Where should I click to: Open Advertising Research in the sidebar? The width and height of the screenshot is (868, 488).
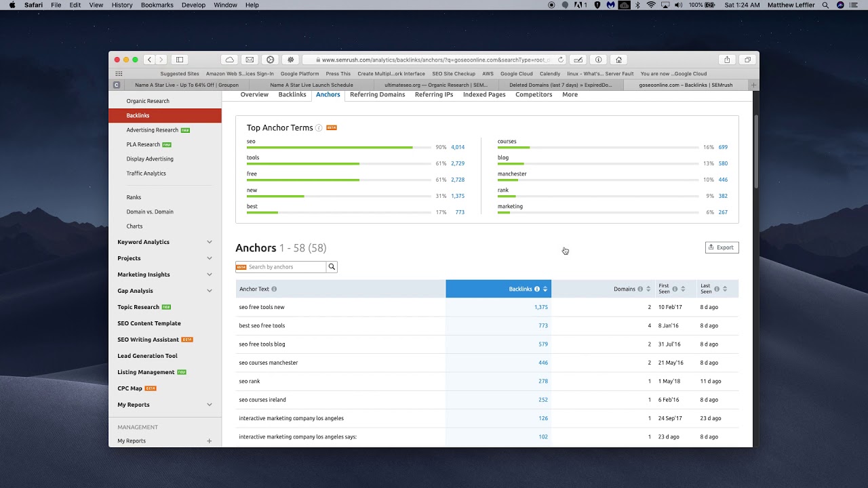tap(153, 130)
